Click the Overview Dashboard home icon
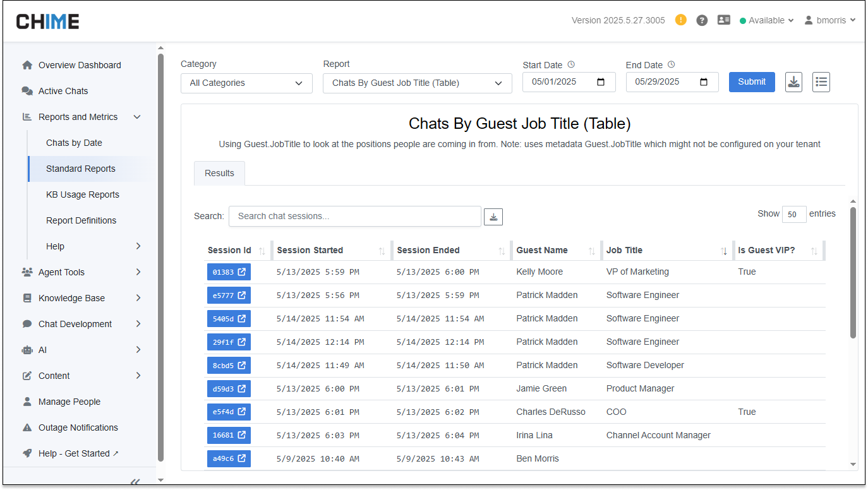The height and width of the screenshot is (490, 868). pyautogui.click(x=27, y=65)
